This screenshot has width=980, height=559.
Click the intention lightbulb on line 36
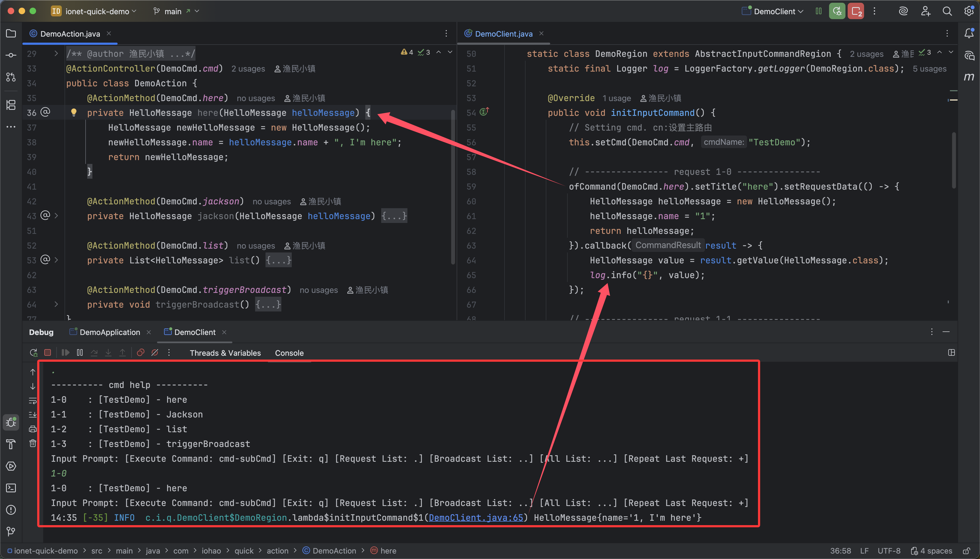[x=74, y=112]
